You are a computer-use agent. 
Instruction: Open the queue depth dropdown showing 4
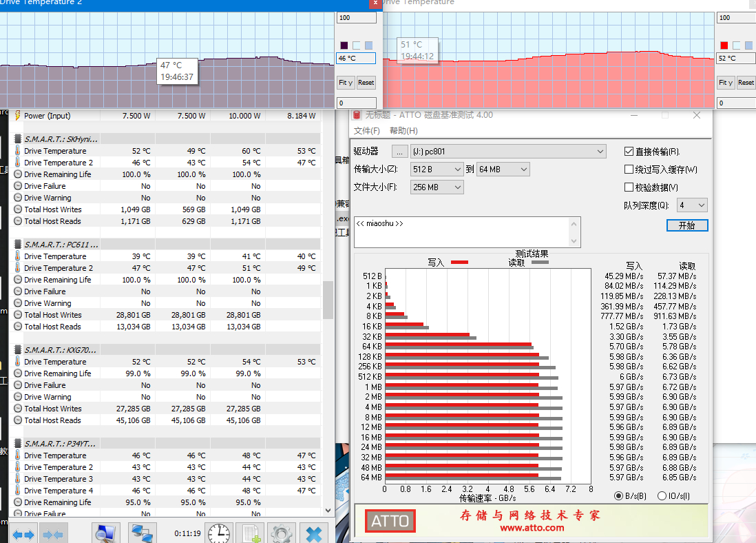click(693, 205)
